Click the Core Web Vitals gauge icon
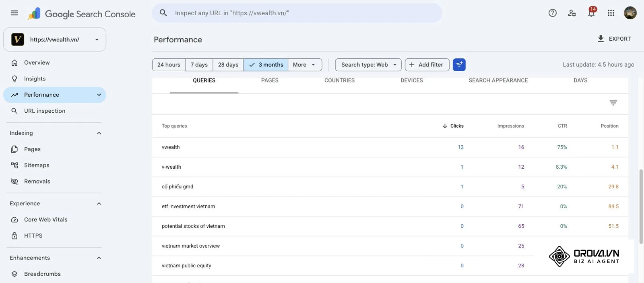644x283 pixels. tap(14, 220)
